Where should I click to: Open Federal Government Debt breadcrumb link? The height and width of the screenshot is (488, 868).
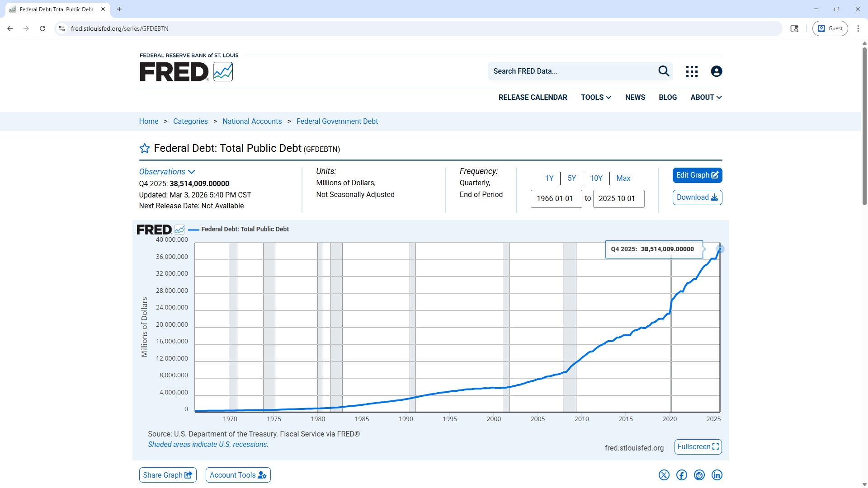click(337, 121)
